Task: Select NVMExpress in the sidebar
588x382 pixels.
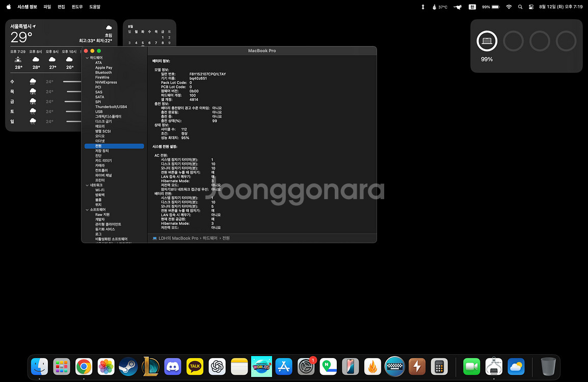Action: point(106,82)
